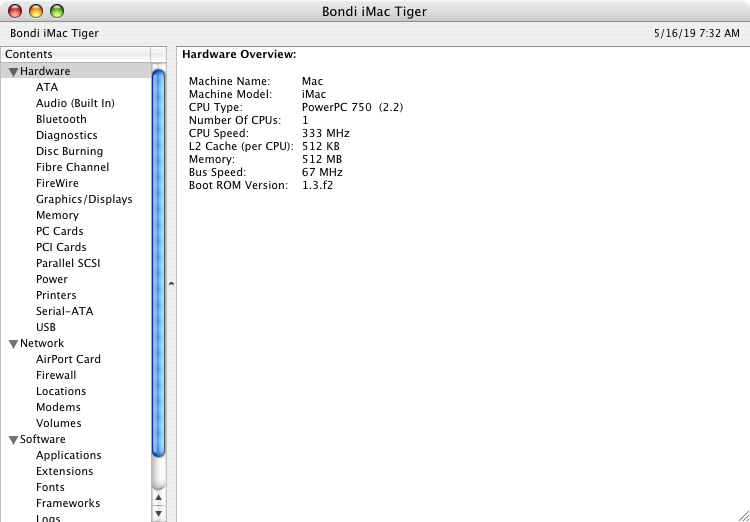
Task: Select Audio (Built In) entry
Action: point(75,103)
